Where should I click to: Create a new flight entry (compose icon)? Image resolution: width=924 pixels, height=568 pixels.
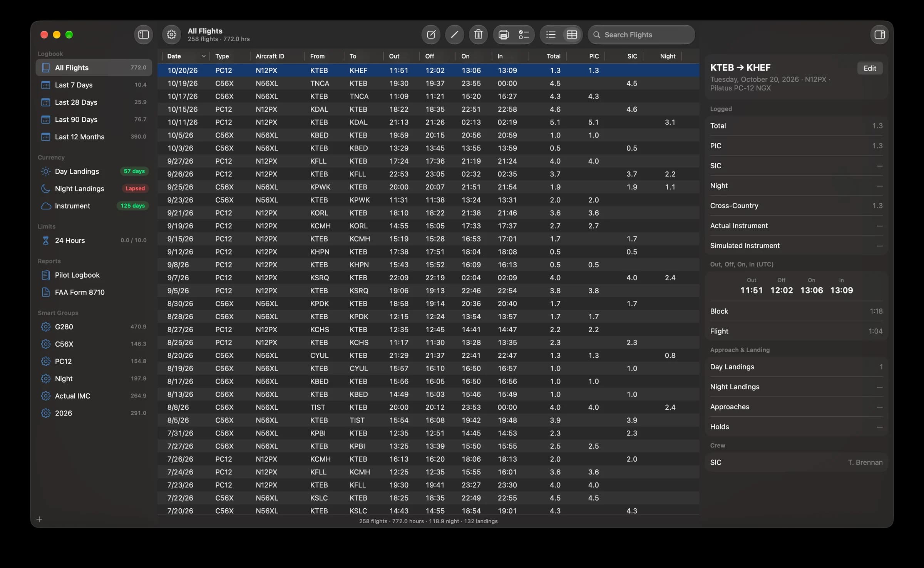point(431,35)
